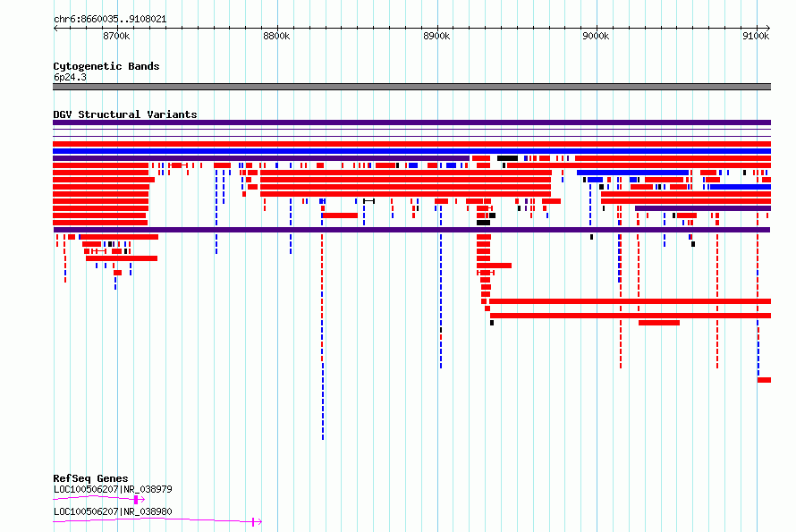Click the left arrowhead of the ruler
This screenshot has height=532, width=796.
tap(55, 28)
